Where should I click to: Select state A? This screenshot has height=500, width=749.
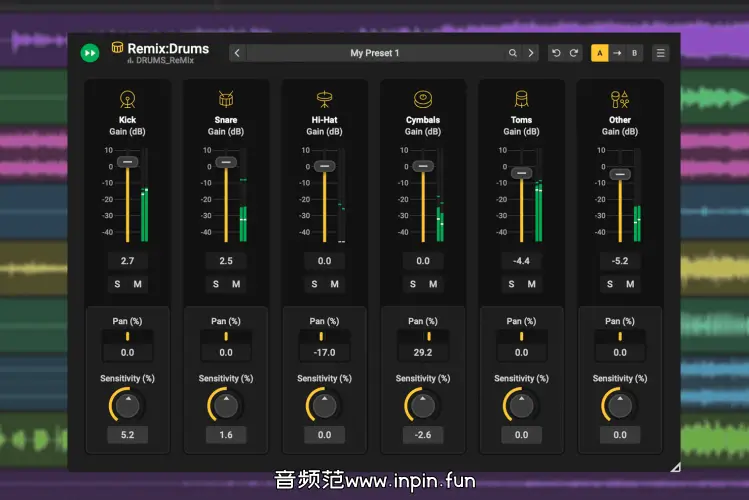[x=599, y=53]
